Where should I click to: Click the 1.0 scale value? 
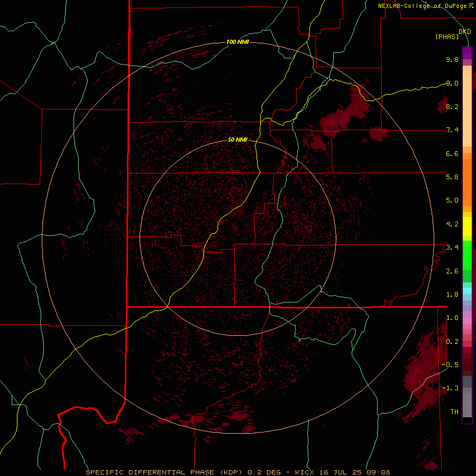click(x=452, y=318)
